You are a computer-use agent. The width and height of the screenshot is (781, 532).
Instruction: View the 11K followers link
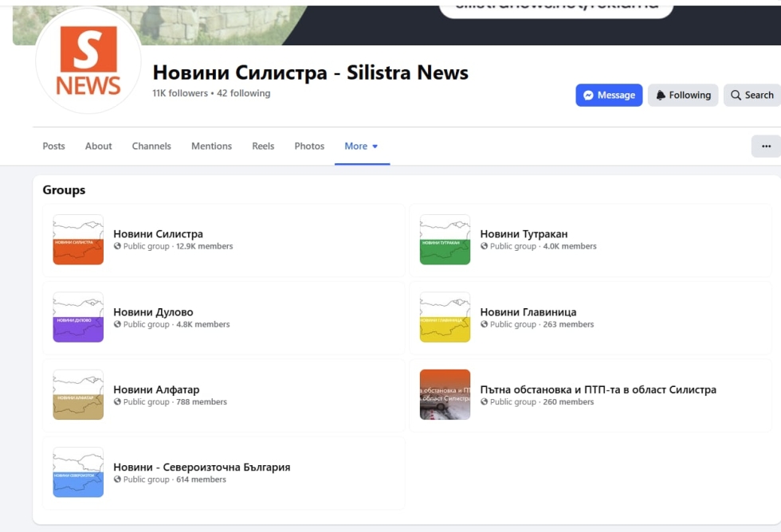[180, 93]
